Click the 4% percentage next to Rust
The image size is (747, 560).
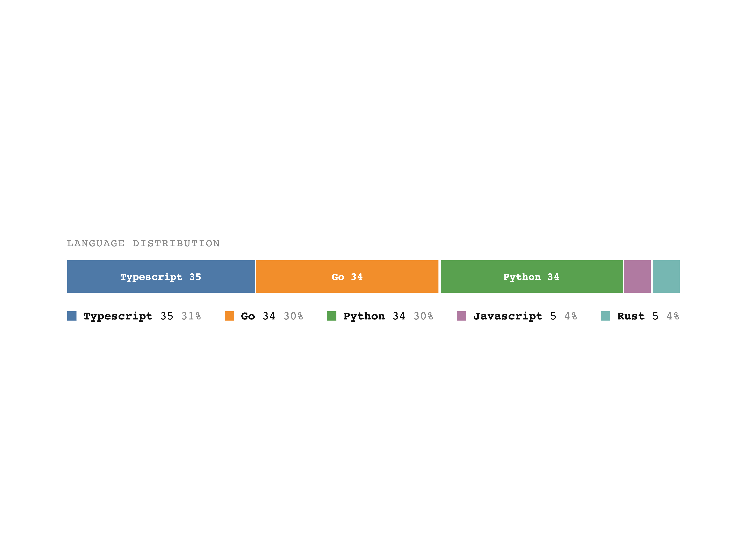tap(673, 316)
